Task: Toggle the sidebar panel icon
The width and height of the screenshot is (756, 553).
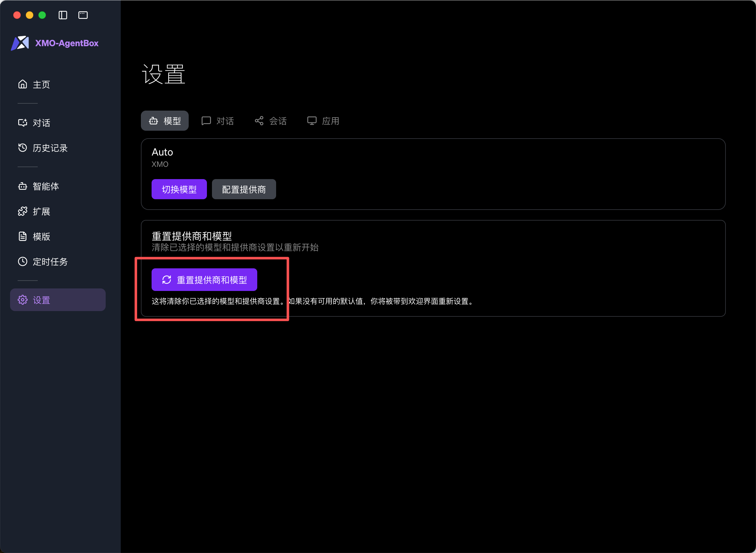Action: click(x=63, y=15)
